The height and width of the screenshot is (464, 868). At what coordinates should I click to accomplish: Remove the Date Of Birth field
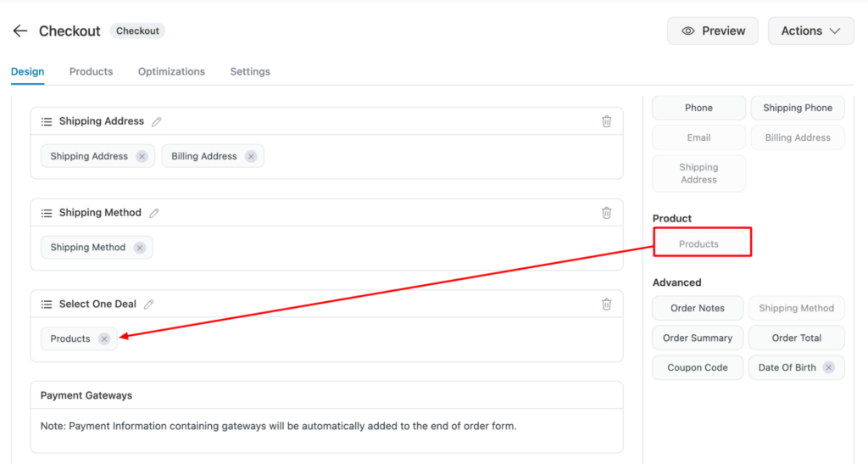click(829, 367)
